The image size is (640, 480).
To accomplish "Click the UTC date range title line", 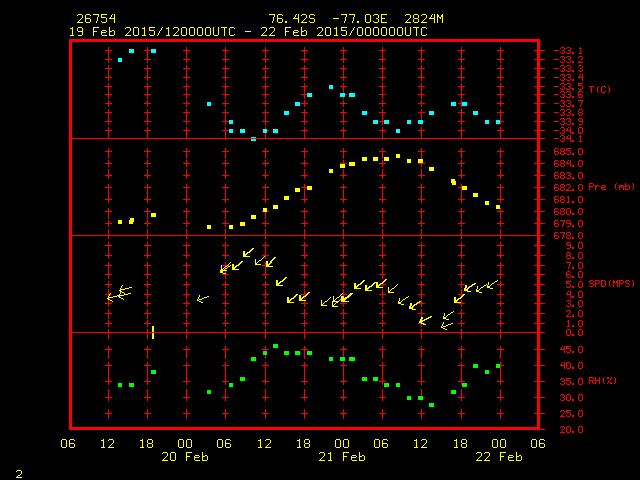I will point(248,32).
